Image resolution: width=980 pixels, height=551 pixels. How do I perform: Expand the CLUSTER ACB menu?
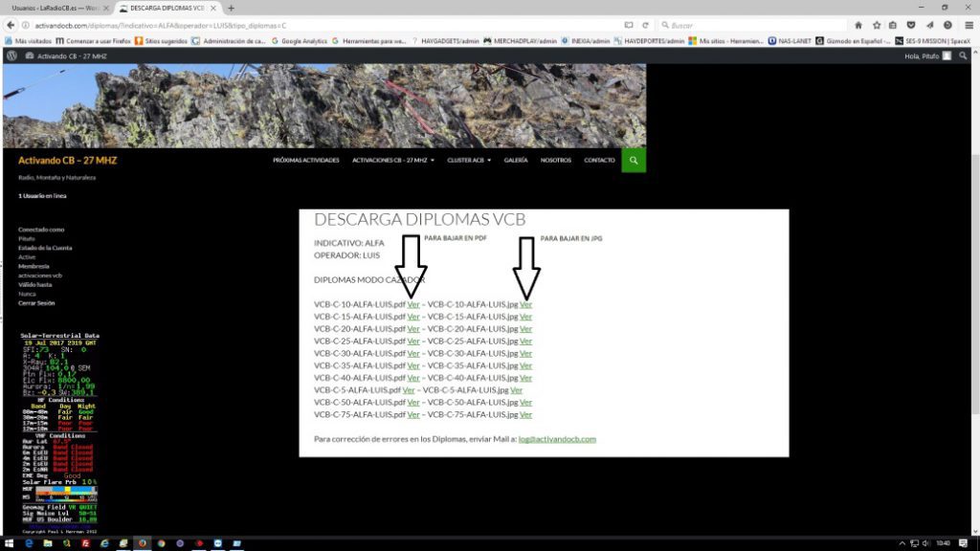pyautogui.click(x=469, y=161)
